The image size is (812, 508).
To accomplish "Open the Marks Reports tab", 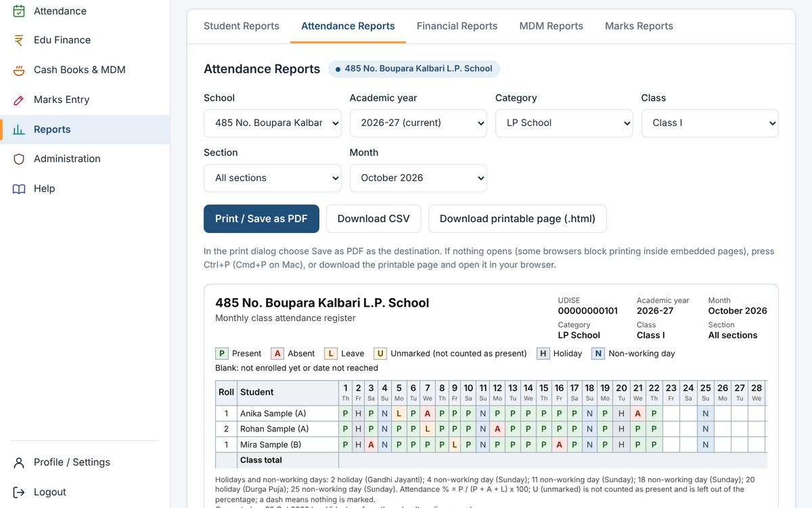I will pyautogui.click(x=639, y=26).
